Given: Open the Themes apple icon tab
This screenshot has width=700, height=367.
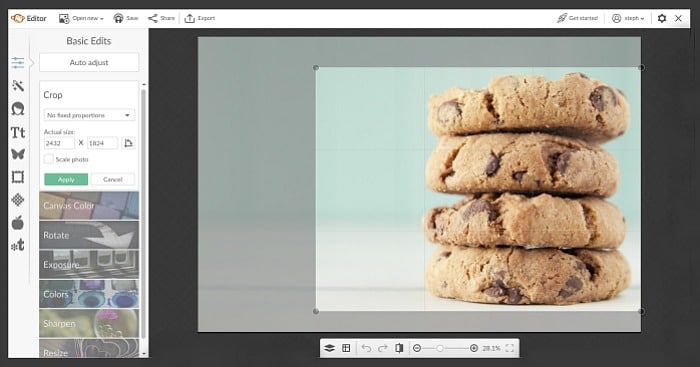Looking at the screenshot, I should [18, 222].
